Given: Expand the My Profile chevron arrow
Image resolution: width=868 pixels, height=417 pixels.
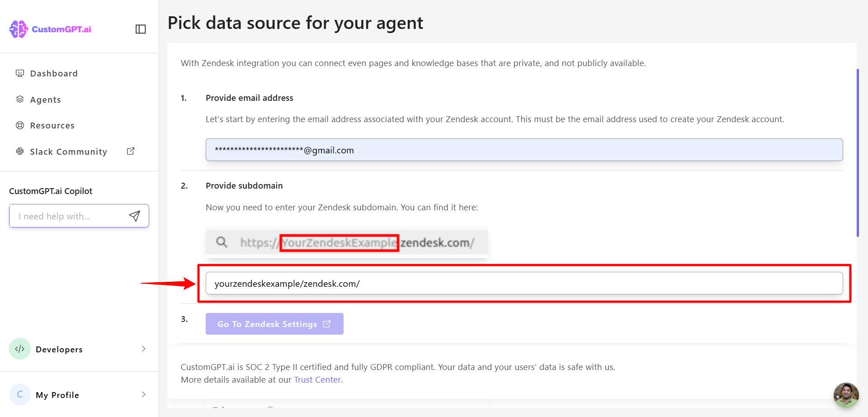Looking at the screenshot, I should (x=143, y=394).
